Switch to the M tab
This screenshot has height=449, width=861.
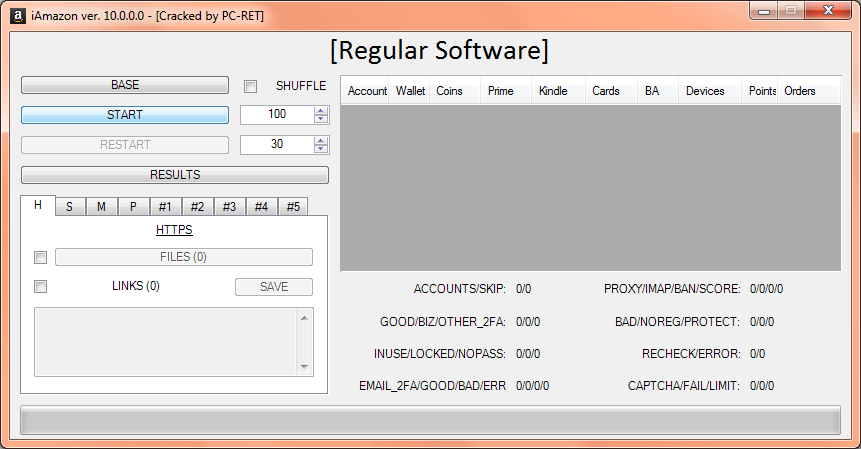[x=102, y=207]
